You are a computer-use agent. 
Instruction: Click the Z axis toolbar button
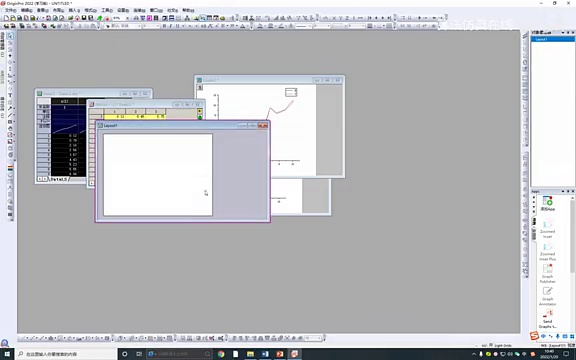(347, 18)
